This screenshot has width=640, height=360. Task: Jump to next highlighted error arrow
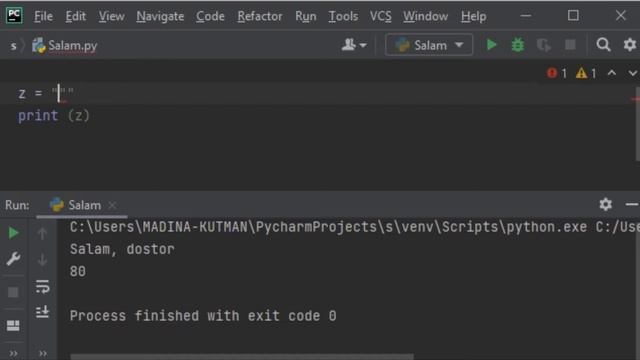[x=632, y=73]
